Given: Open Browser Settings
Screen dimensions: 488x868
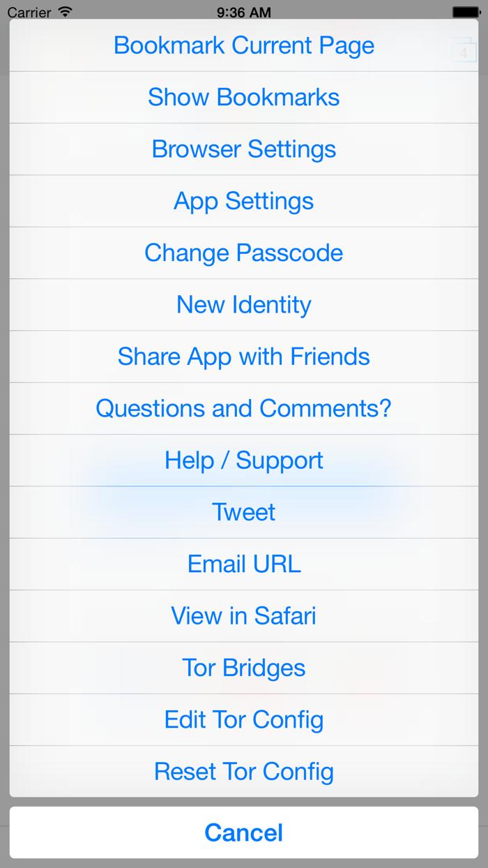Looking at the screenshot, I should point(244,149).
